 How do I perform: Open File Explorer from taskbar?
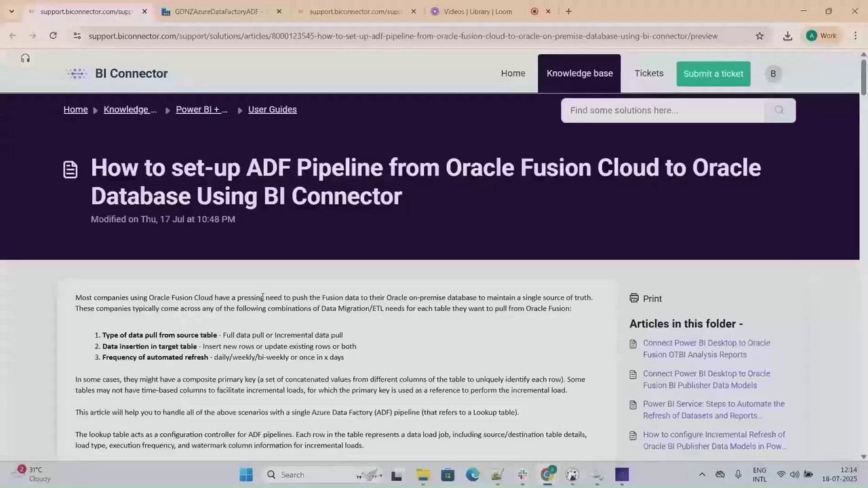pyautogui.click(x=422, y=474)
